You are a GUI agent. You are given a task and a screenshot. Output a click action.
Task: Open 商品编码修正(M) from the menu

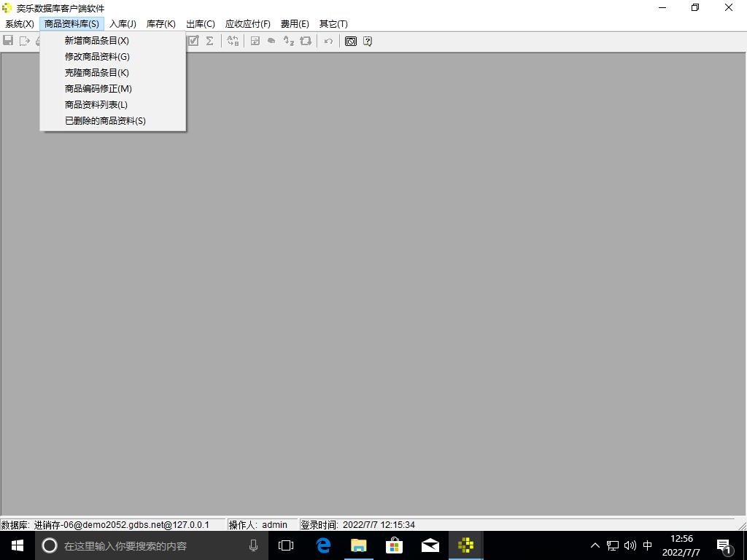click(98, 89)
